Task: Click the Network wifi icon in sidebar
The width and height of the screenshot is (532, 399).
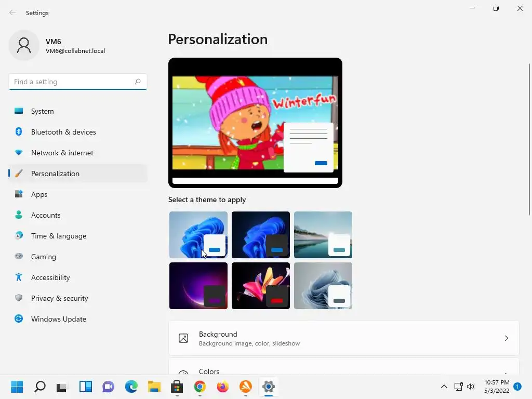Action: 19,153
